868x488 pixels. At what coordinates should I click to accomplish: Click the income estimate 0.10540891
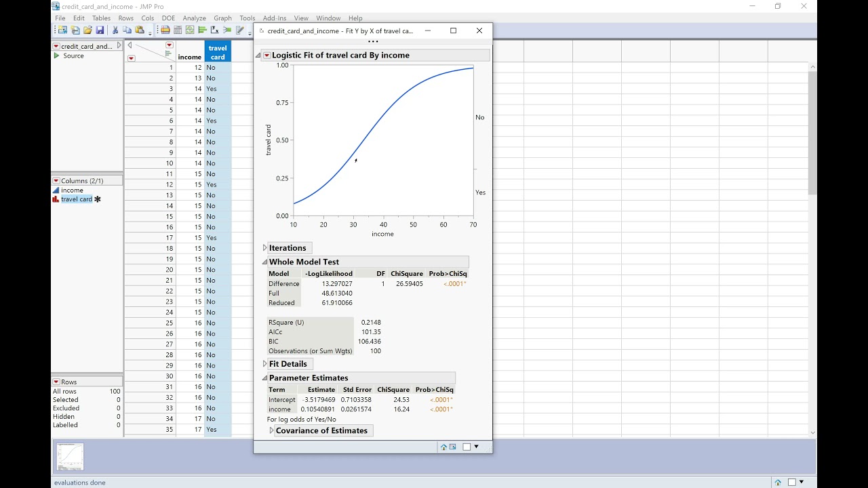pos(318,409)
